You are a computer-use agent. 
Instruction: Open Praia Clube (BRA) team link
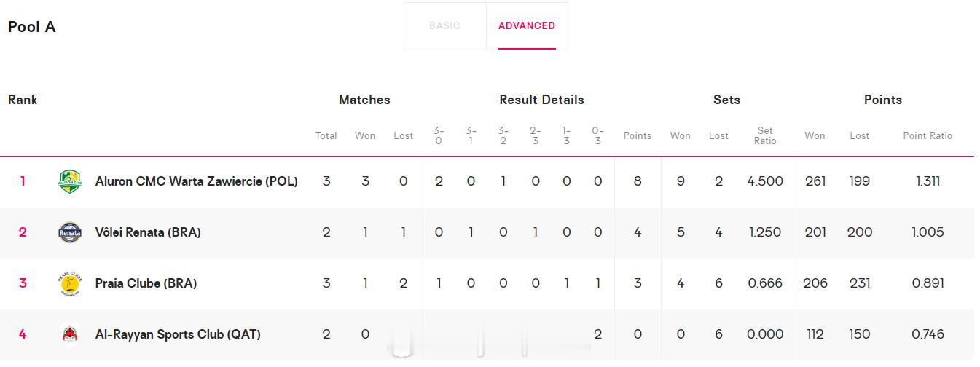146,283
